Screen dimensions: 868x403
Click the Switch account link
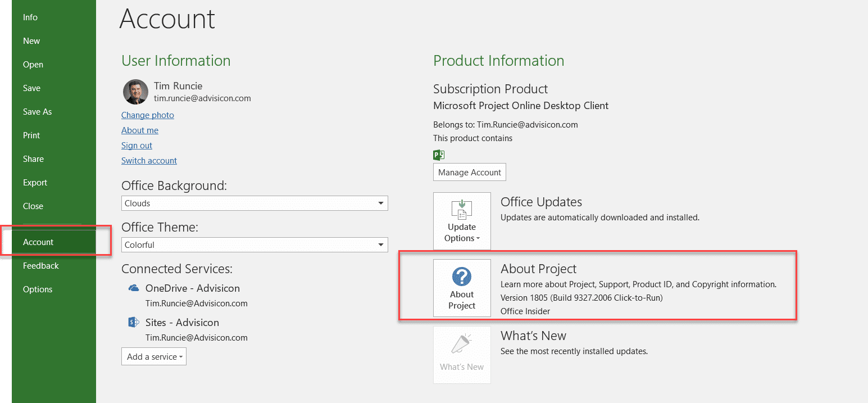click(x=149, y=161)
